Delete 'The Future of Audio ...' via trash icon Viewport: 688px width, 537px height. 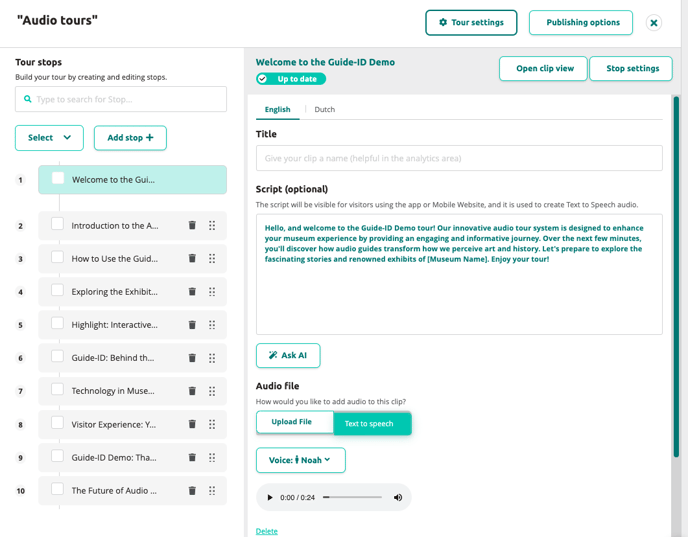192,490
